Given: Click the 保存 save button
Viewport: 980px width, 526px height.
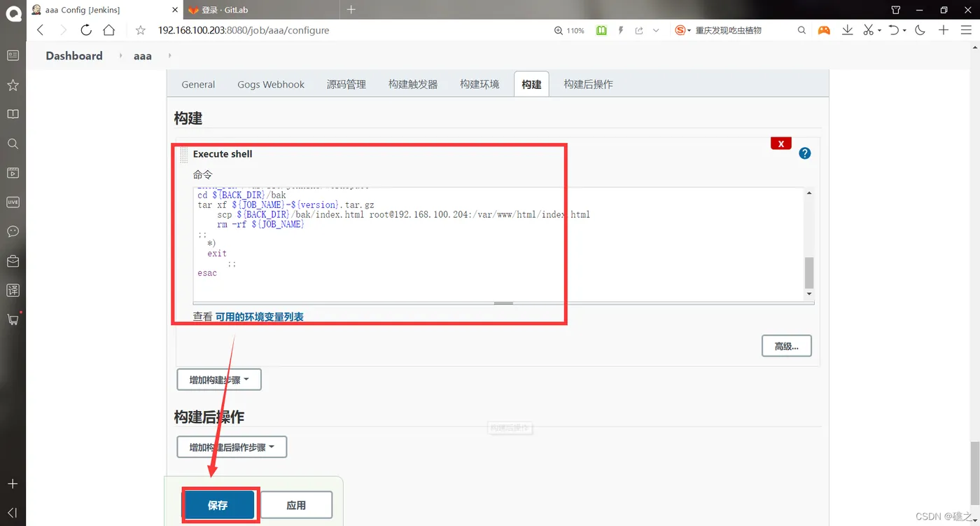Looking at the screenshot, I should click(218, 505).
